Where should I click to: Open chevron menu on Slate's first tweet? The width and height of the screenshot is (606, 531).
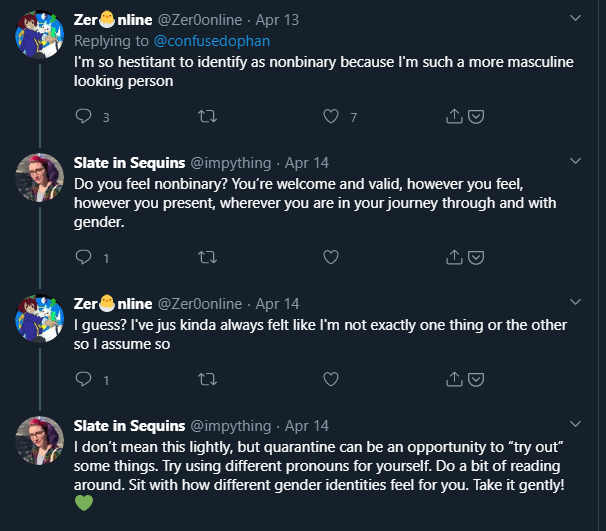click(575, 160)
